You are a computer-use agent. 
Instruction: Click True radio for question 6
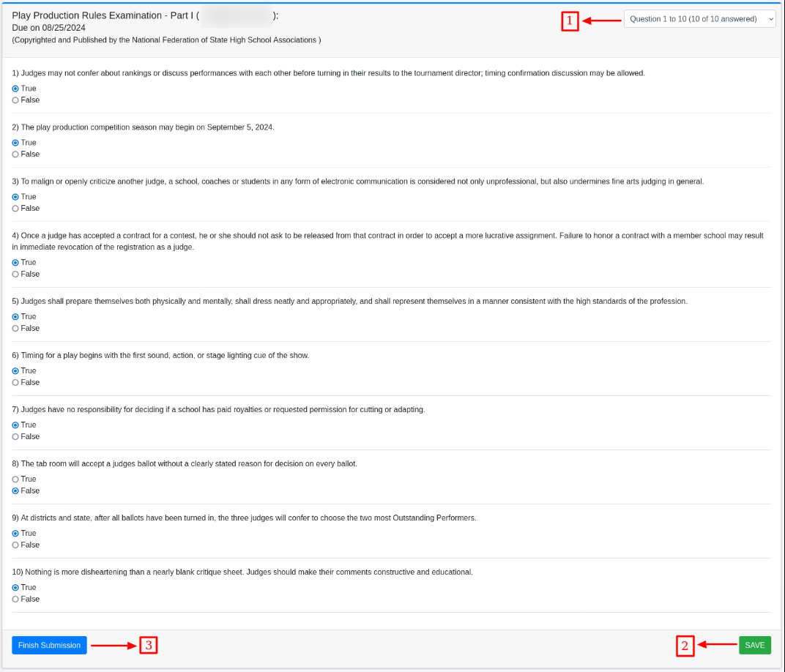(15, 371)
